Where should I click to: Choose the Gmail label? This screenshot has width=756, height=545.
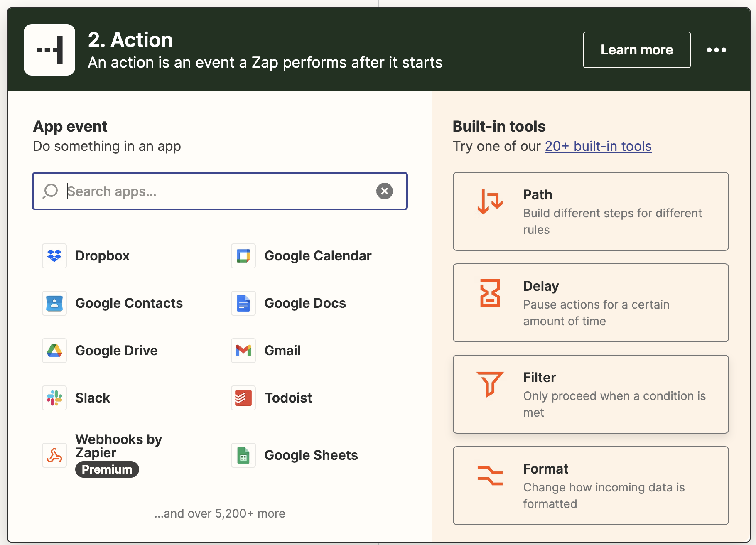[282, 351]
